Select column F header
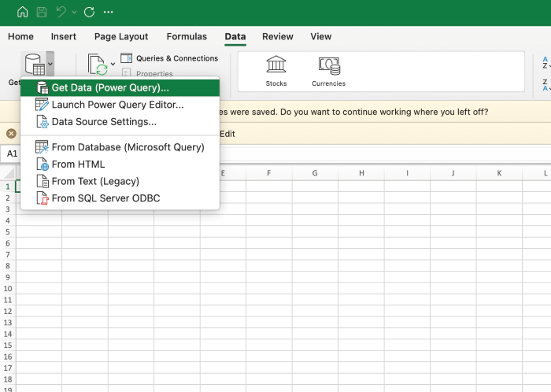The image size is (551, 392). tap(269, 173)
